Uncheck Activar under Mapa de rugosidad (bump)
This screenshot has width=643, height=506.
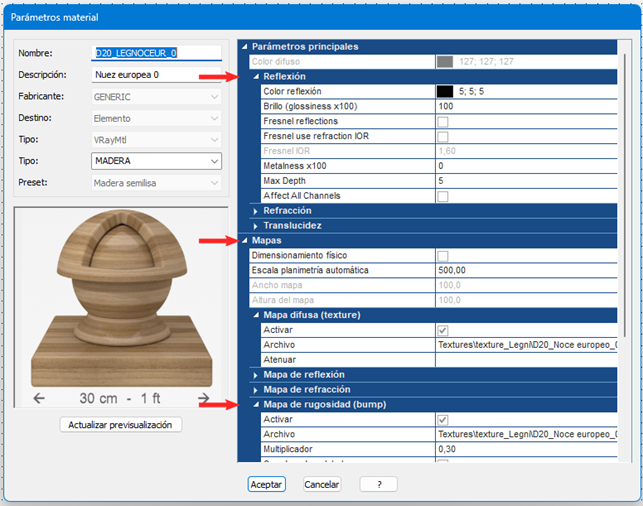click(443, 420)
